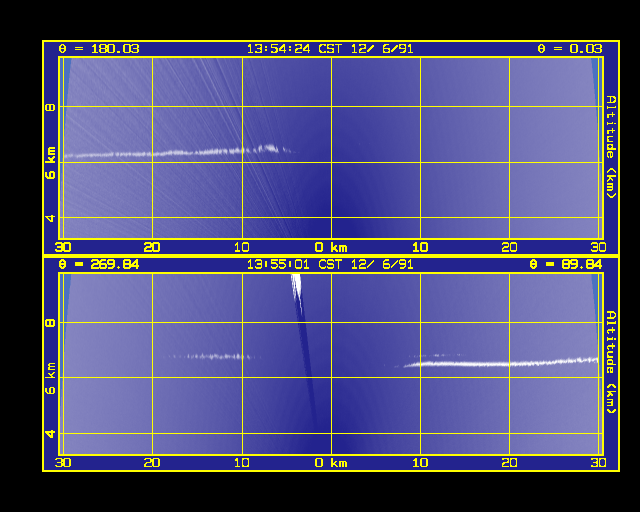Screen dimensions: 640x512
Task: Click the bottom panel 8 altitude tick
Action: [x=50, y=323]
